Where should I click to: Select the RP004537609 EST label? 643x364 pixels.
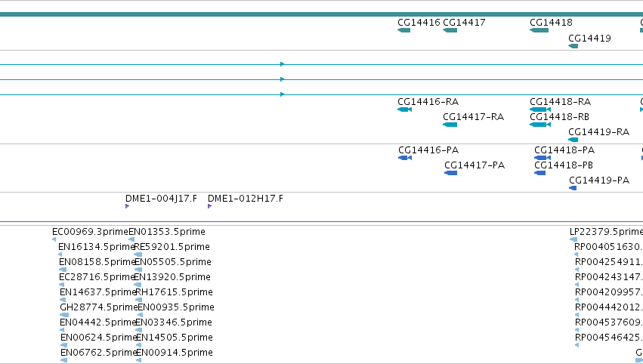click(x=609, y=322)
